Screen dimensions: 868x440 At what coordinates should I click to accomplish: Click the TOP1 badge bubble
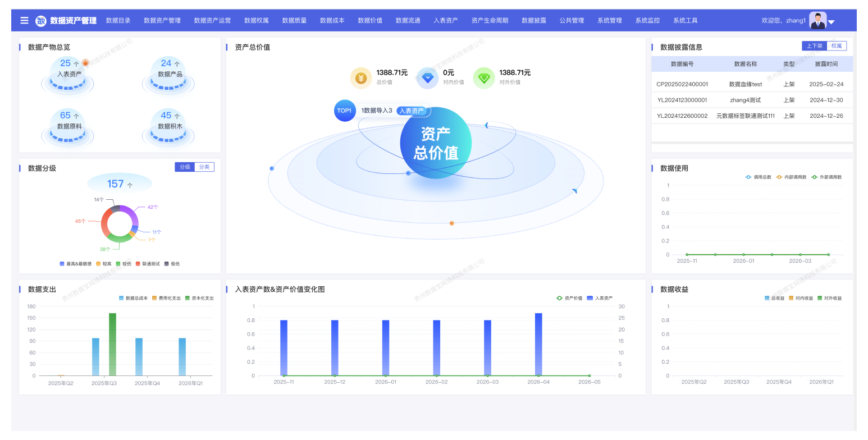(345, 111)
